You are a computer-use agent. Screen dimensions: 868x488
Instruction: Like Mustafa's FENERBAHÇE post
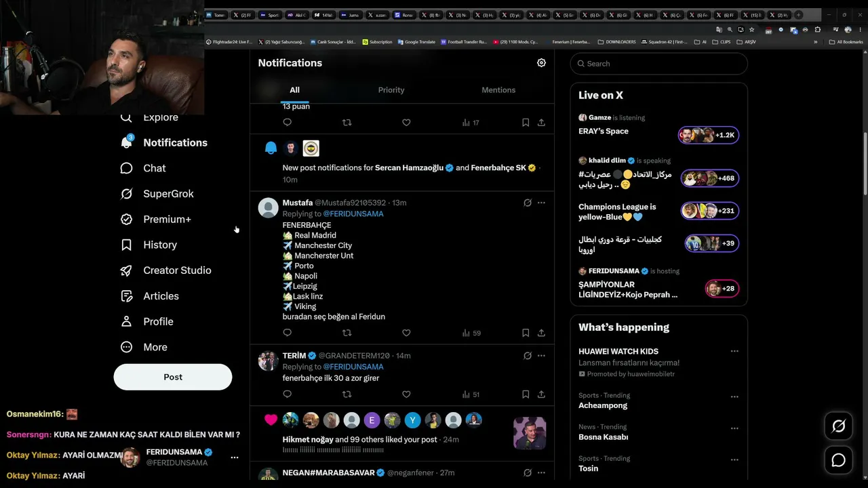point(406,333)
